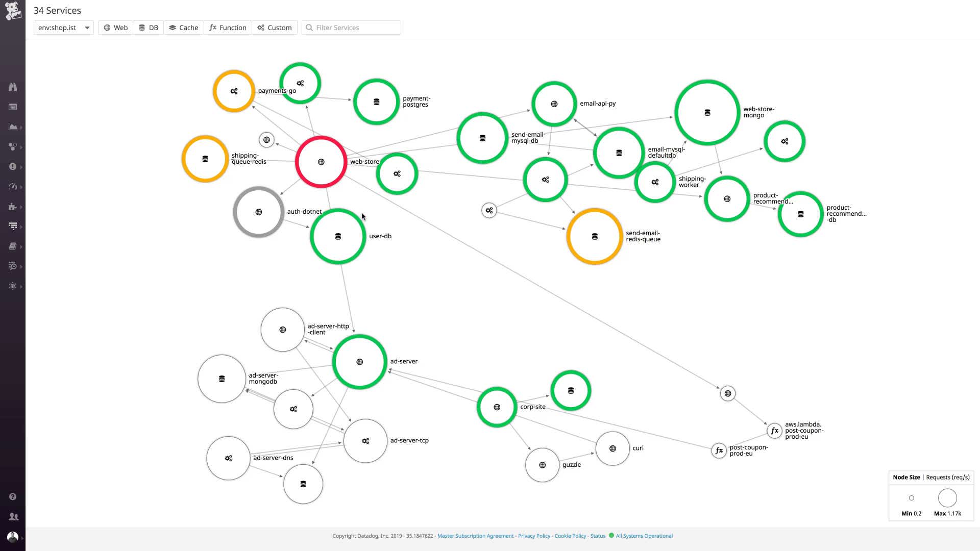Open the binoculars icon in the sidebar

(13, 87)
